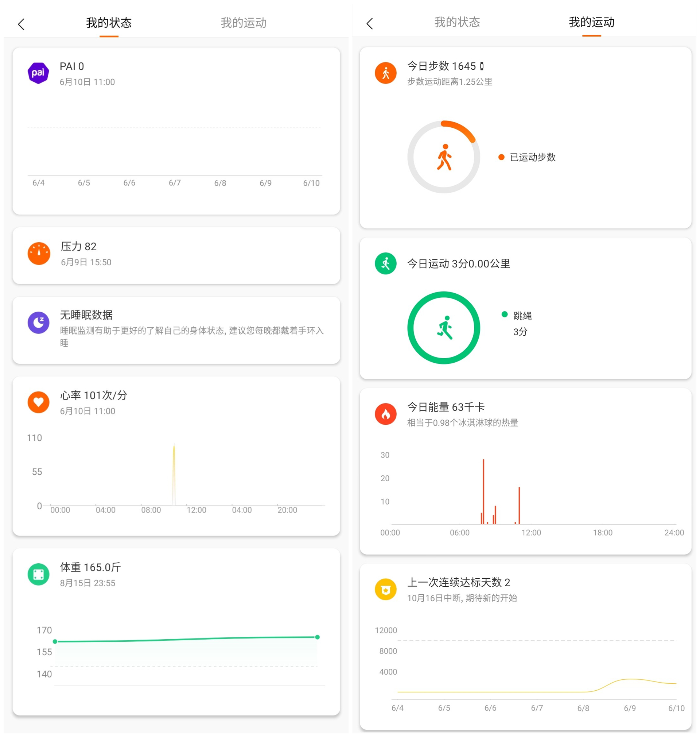Open the red flame energy icon

tap(385, 414)
